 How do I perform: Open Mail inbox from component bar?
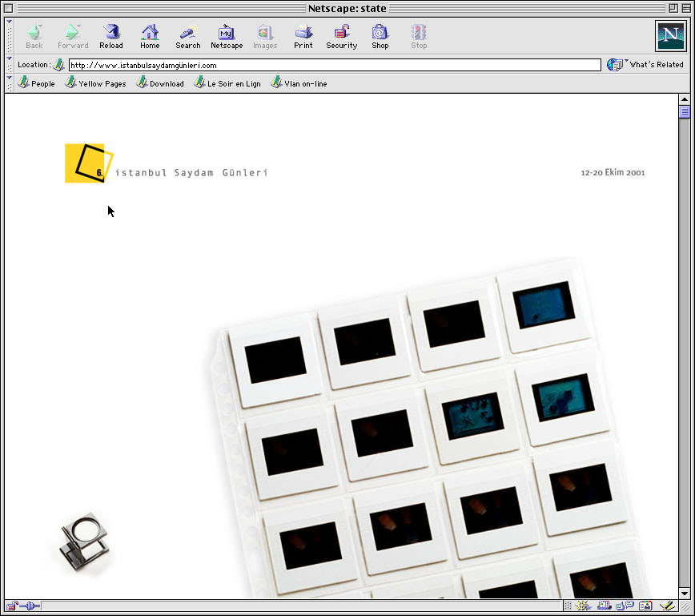pos(604,606)
